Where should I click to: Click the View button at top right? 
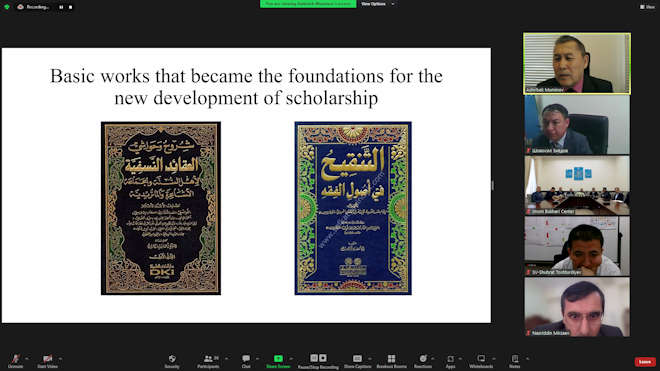coord(647,7)
